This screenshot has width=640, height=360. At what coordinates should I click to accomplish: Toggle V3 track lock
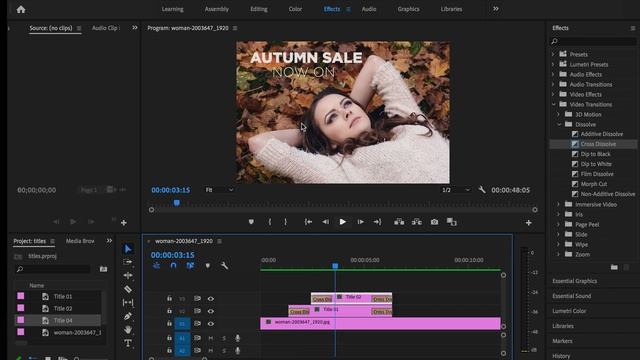pyautogui.click(x=169, y=298)
